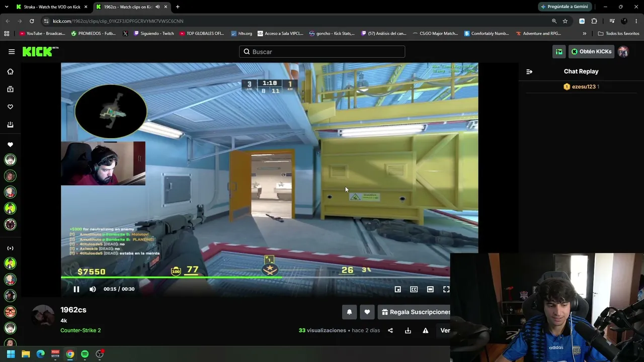644x362 pixels.
Task: Toggle picture-in-picture mode for the clip
Action: coord(397,289)
